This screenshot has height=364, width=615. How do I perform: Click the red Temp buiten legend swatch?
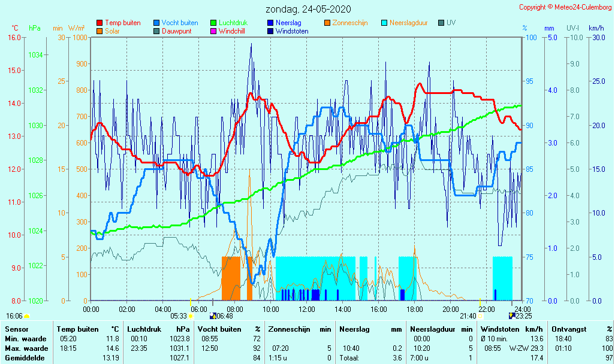(x=100, y=23)
